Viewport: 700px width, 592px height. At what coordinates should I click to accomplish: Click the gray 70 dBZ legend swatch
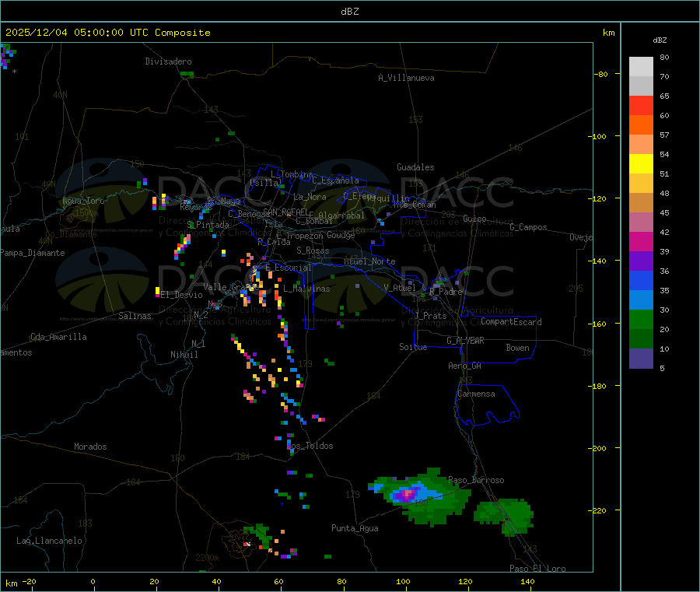(x=641, y=86)
